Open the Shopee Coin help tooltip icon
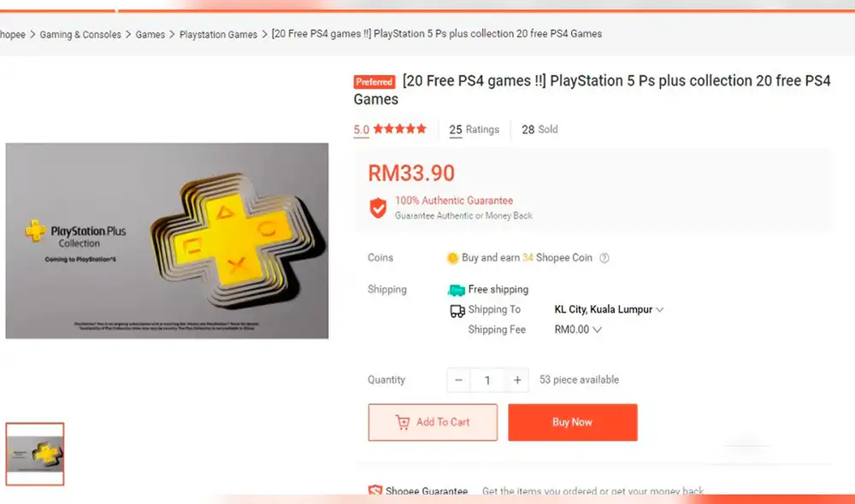Screen dimensions: 855x504 click(x=604, y=258)
